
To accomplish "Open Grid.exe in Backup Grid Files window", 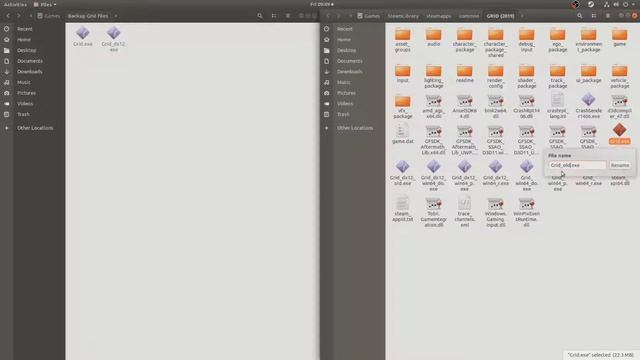I will (82, 36).
